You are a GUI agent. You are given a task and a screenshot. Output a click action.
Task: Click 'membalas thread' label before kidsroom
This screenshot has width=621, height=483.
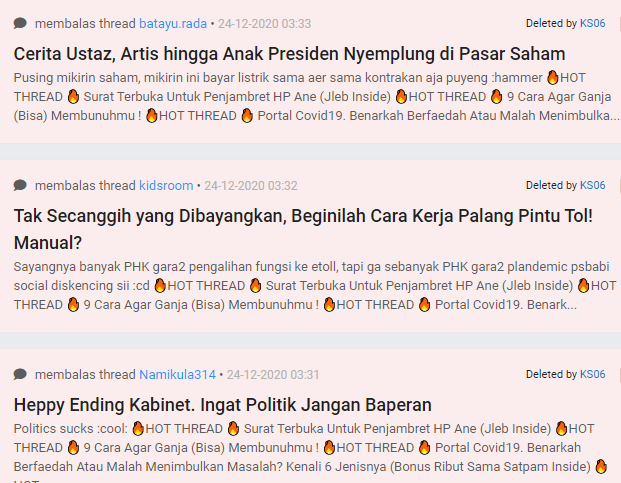85,186
